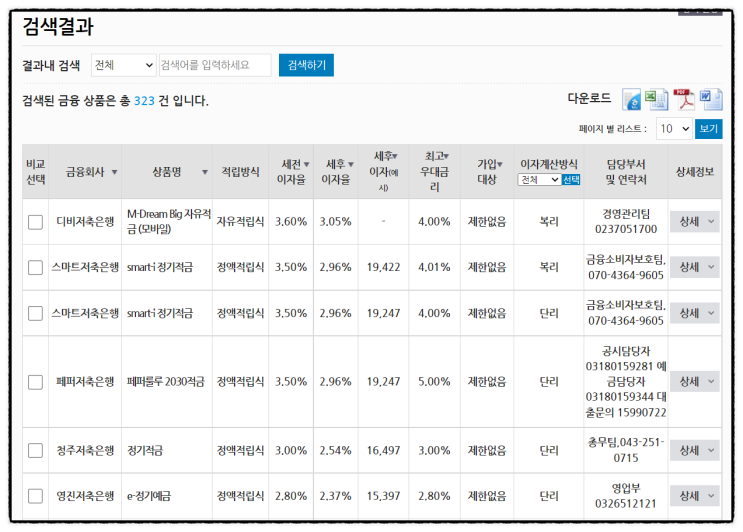The height and width of the screenshot is (532, 743).
Task: Click 다운로드 label
Action: pos(589,99)
